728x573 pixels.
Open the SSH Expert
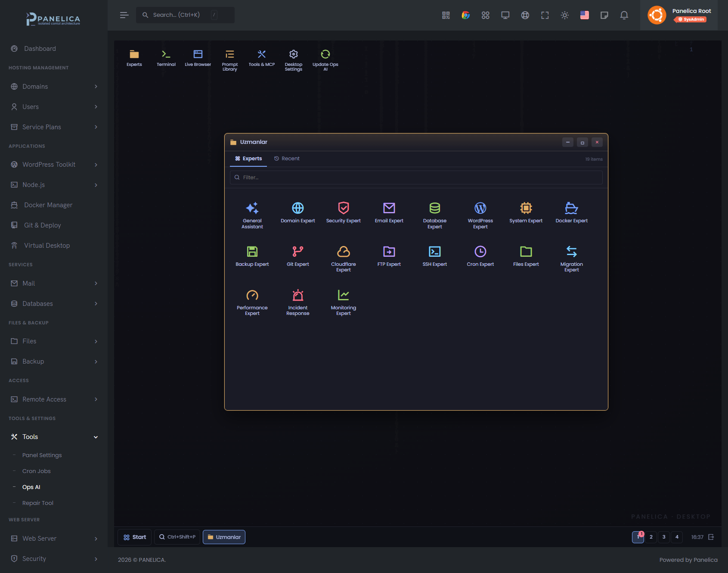click(435, 256)
